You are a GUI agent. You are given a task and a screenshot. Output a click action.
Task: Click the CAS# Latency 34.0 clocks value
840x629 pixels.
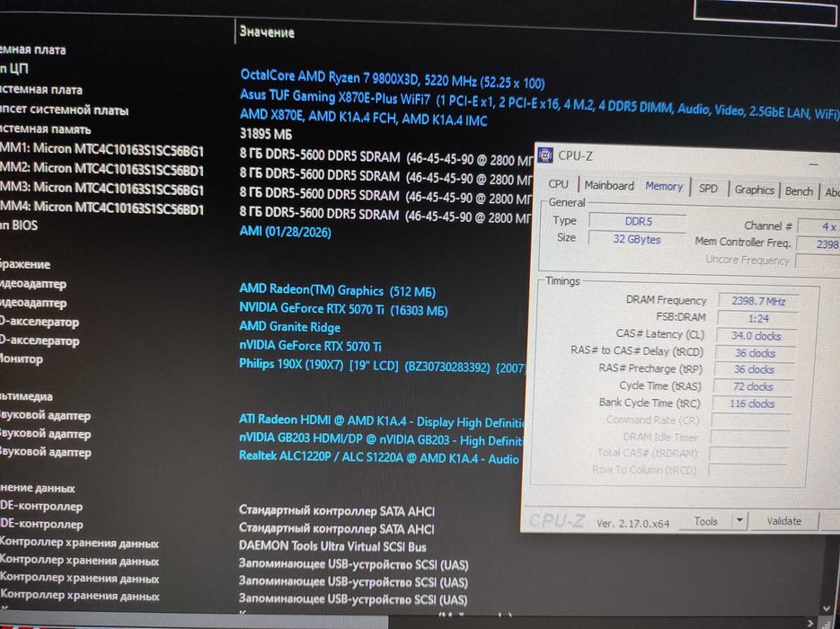click(756, 336)
